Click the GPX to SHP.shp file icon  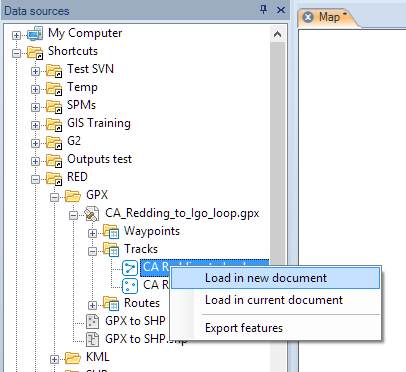coord(92,340)
